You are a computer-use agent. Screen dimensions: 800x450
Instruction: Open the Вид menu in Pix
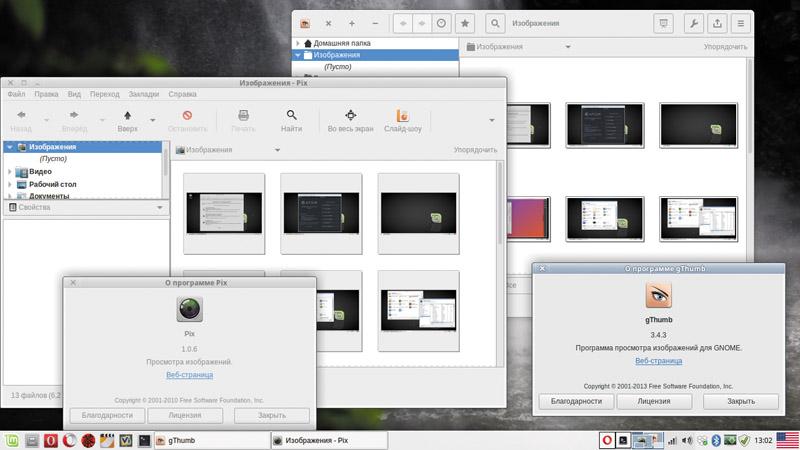point(74,94)
